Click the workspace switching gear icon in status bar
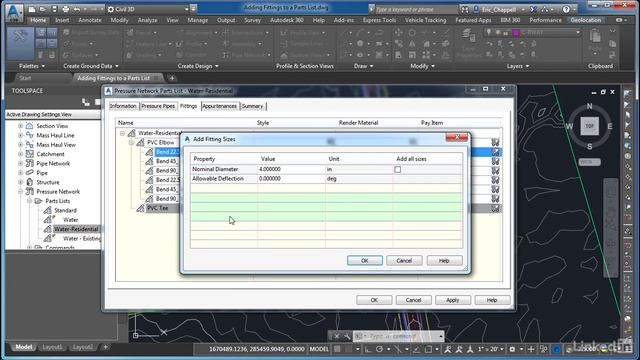Viewport: 640px width, 360px height. 512,349
